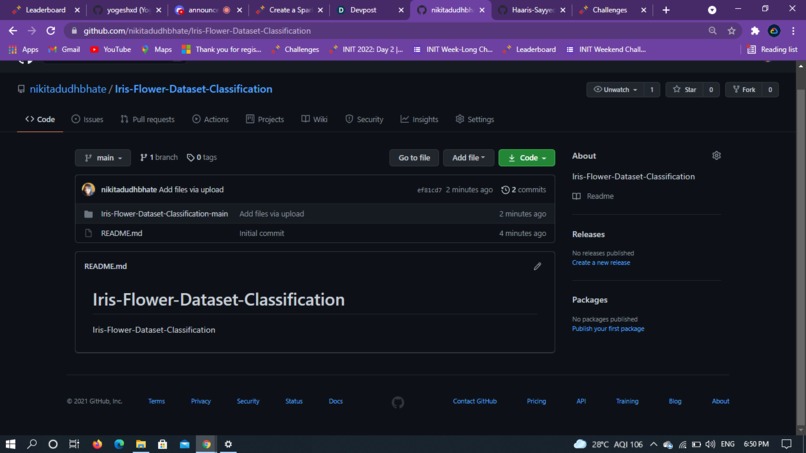Open Chrome extensions puzzle icon
Image resolution: width=806 pixels, height=453 pixels.
(755, 31)
